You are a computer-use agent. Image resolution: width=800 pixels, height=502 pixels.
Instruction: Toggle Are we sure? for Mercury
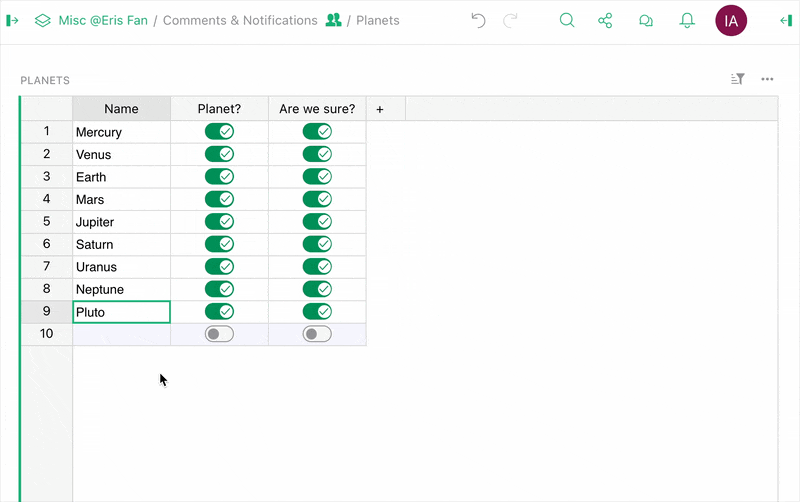pyautogui.click(x=317, y=132)
